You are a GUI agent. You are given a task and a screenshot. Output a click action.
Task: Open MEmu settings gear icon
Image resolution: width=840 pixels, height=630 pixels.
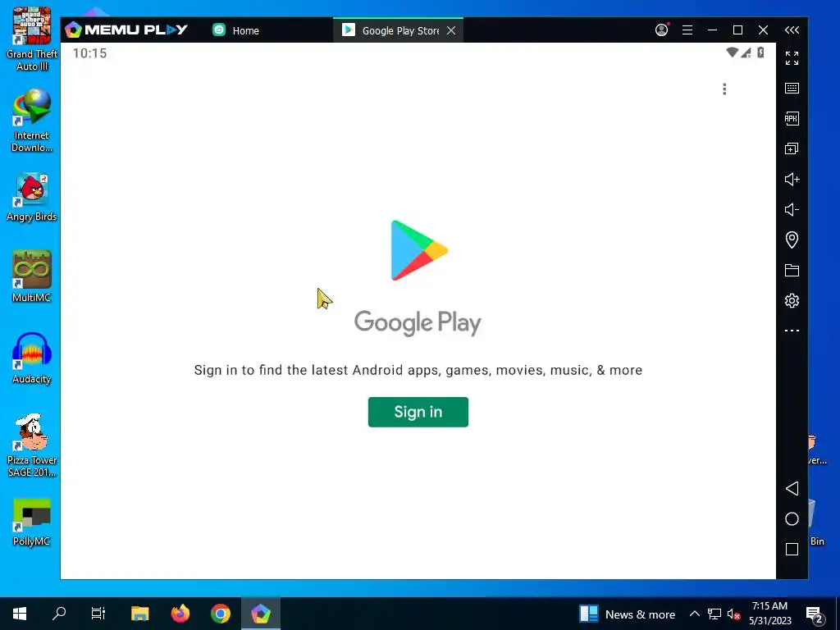pyautogui.click(x=792, y=300)
